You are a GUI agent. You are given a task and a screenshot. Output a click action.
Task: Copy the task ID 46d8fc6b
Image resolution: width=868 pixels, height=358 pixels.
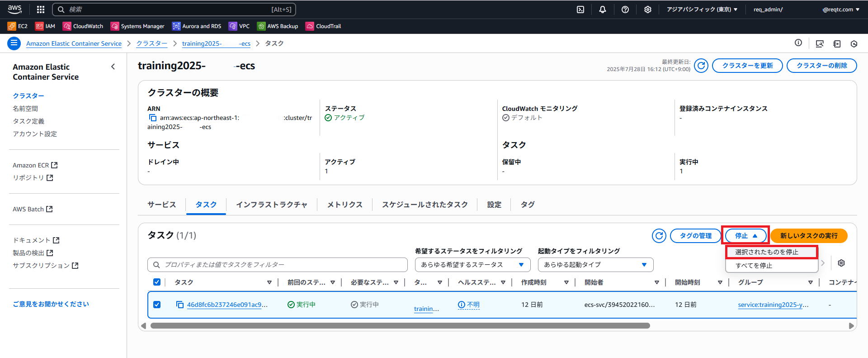coord(180,305)
